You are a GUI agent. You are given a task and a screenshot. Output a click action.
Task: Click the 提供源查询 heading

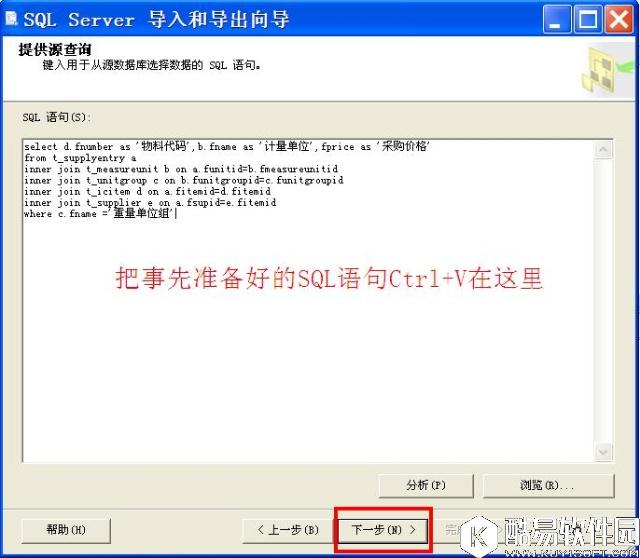click(x=55, y=50)
